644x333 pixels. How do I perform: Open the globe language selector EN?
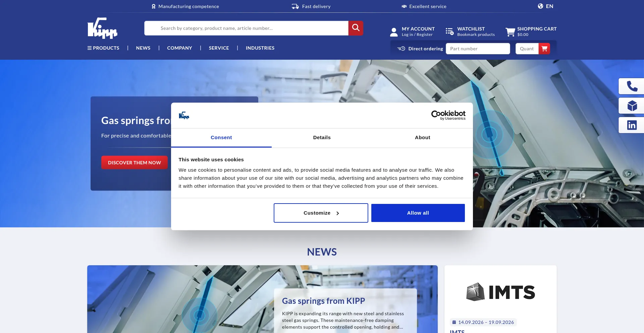[546, 6]
